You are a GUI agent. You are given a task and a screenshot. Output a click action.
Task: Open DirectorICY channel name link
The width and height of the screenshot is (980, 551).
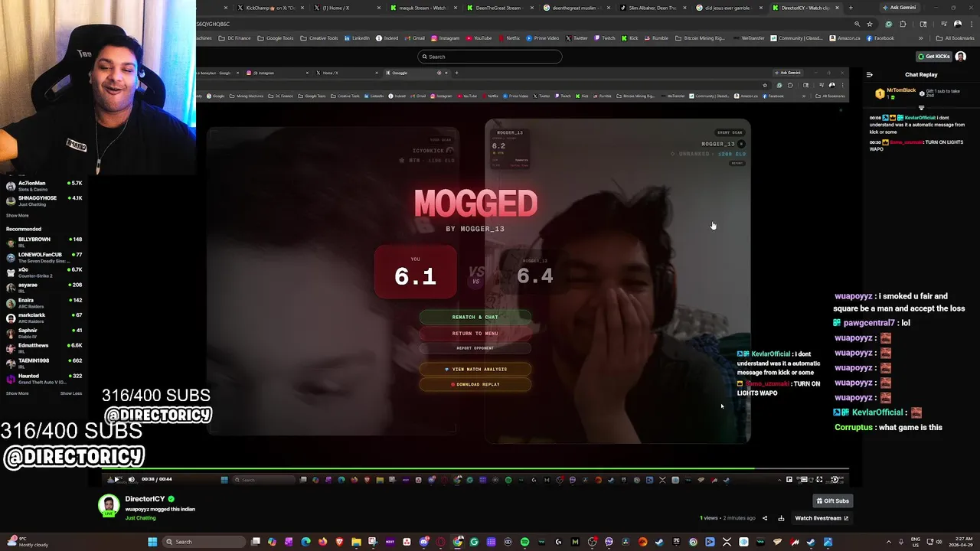(x=145, y=499)
